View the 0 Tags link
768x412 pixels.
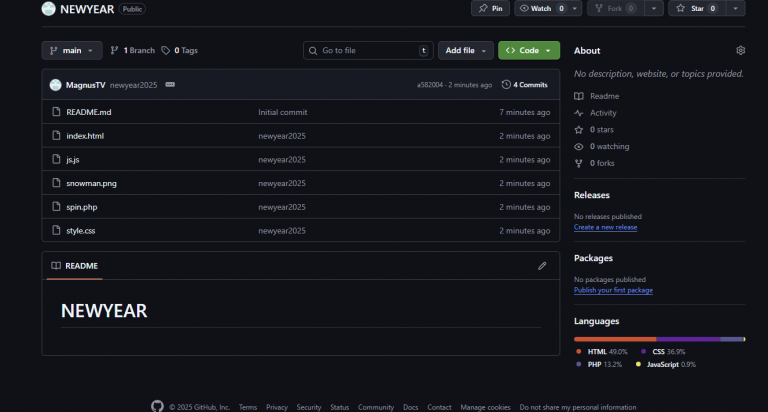point(180,50)
